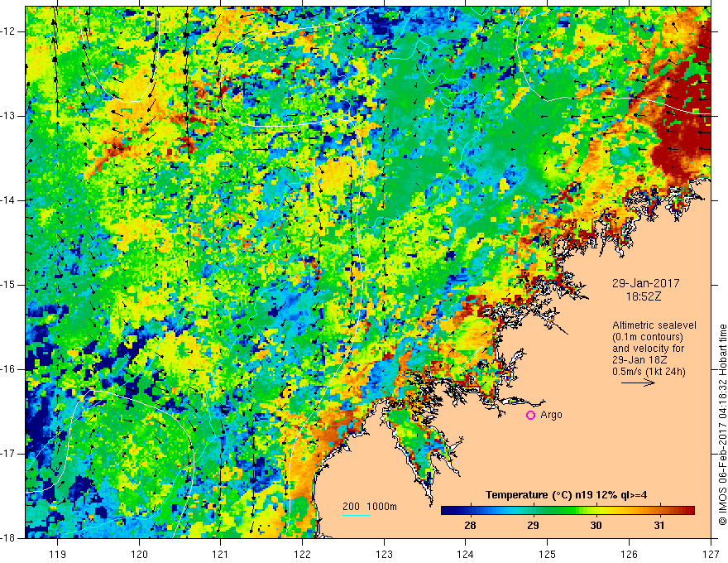Click longitude axis label 120
The height and width of the screenshot is (563, 728).
[139, 554]
